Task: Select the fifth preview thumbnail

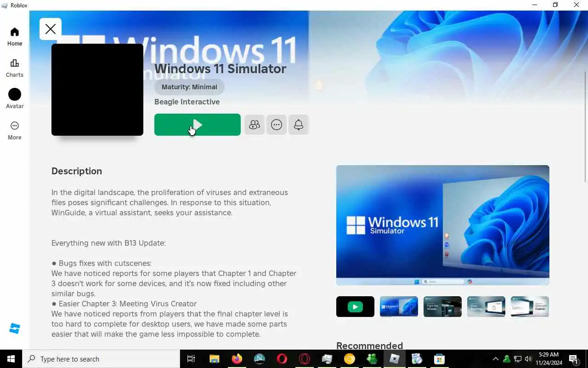Action: point(530,307)
